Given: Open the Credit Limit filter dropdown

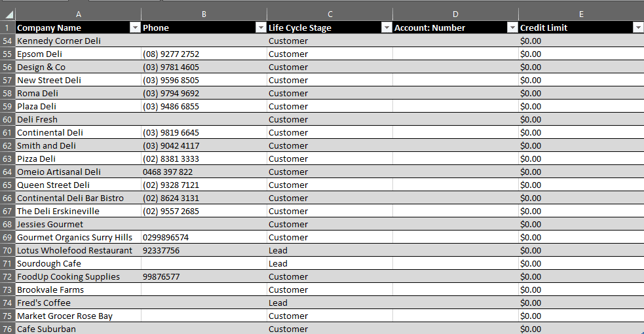Looking at the screenshot, I should [x=638, y=28].
